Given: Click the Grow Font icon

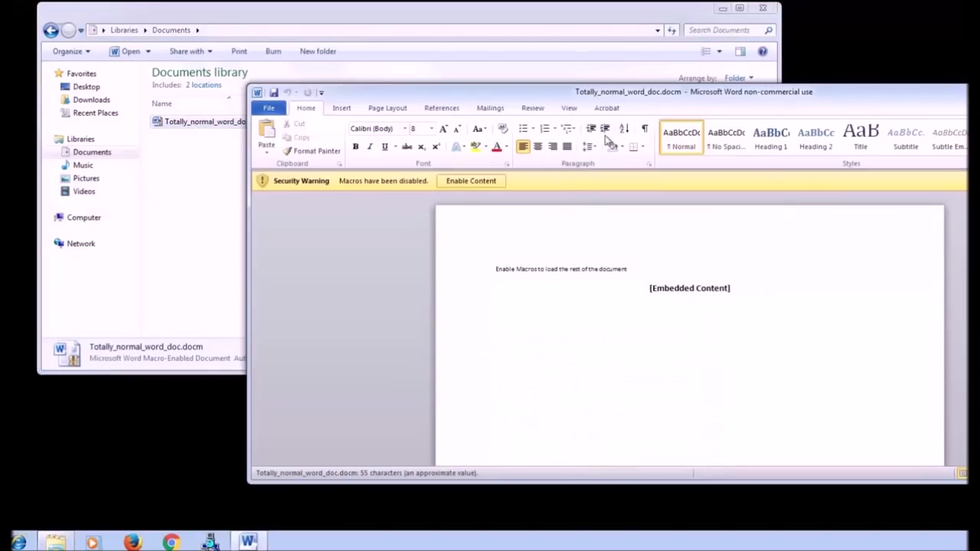Looking at the screenshot, I should click(443, 129).
